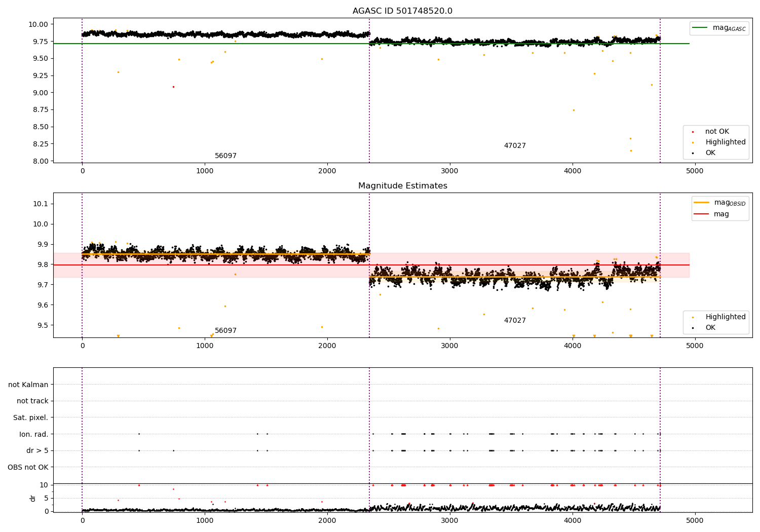Click the 'dr > 5' row label
Screen dimensions: 760x532
tap(37, 450)
